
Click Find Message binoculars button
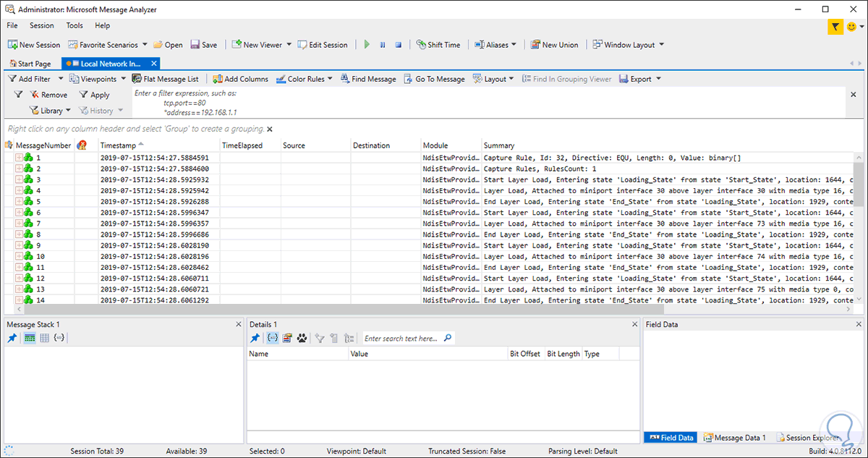(367, 79)
